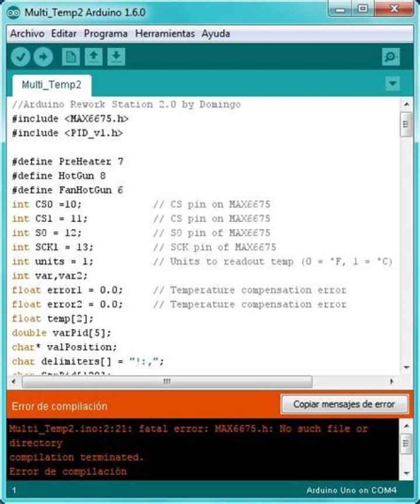Click the 'float temp[2];' line

[x=52, y=319]
